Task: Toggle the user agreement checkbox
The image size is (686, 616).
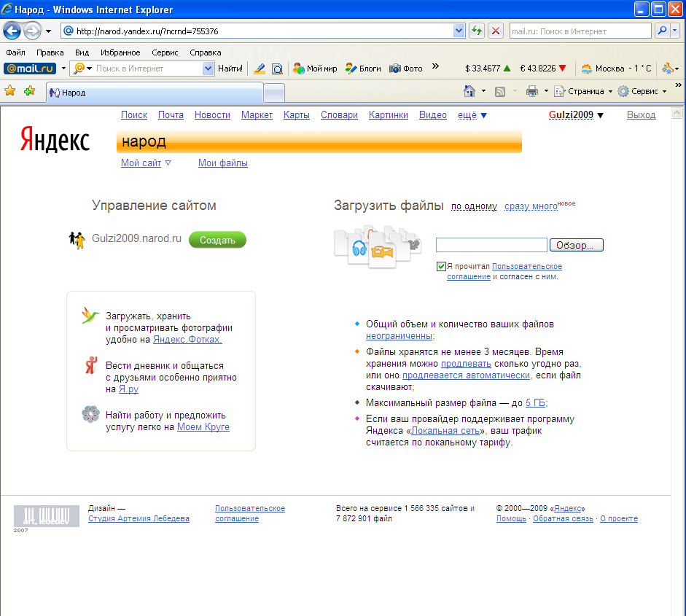Action: 441,266
